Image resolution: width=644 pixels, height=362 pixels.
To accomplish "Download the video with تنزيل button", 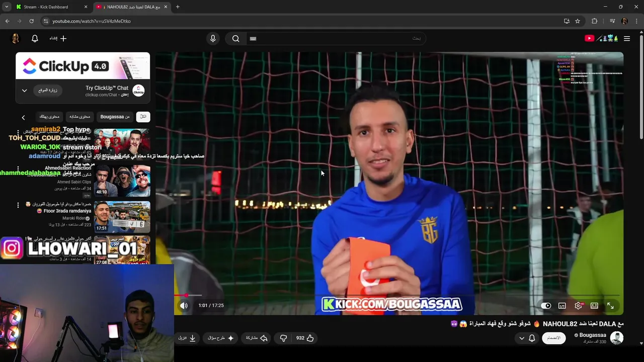I will (187, 338).
